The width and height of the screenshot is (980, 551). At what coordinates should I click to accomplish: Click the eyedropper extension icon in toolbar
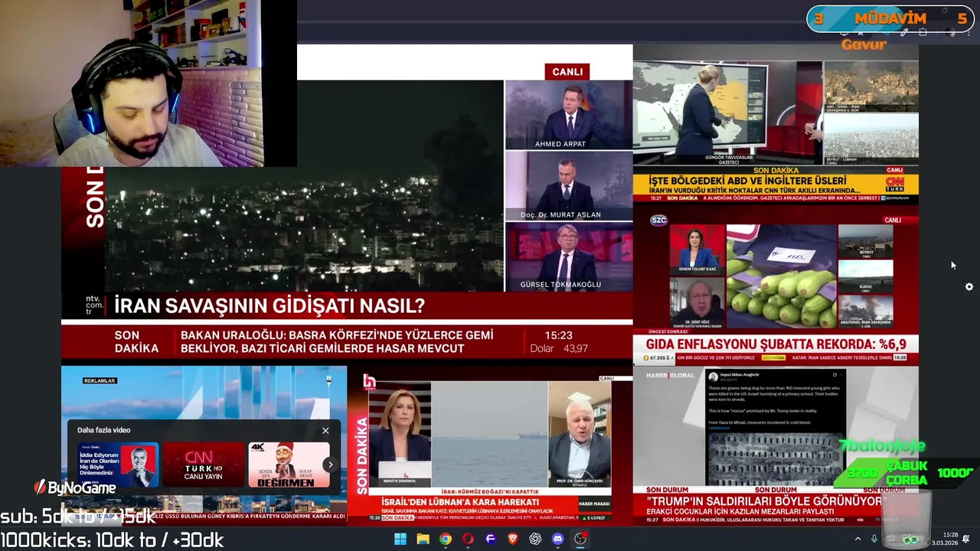(x=904, y=33)
